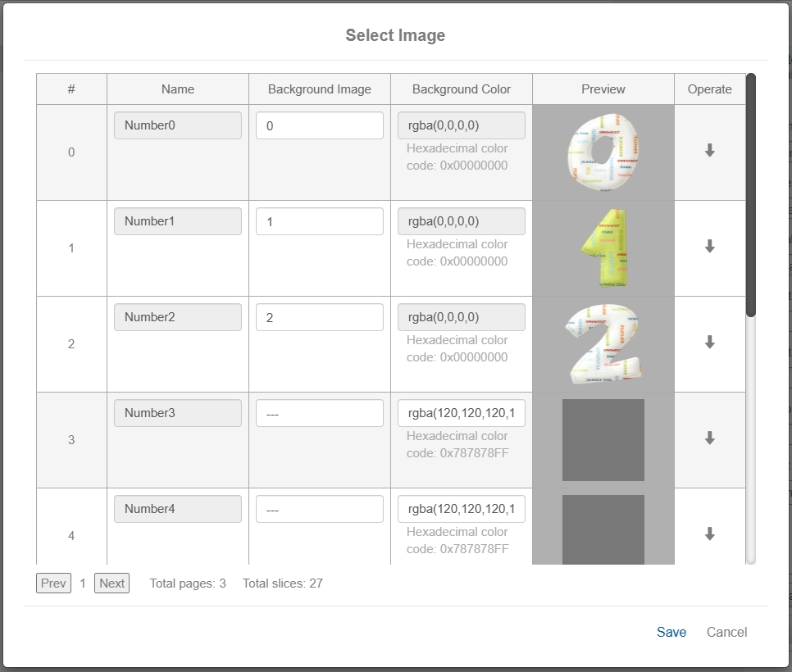Click the Select Image dialog title
Viewport: 792px width, 672px height.
point(395,35)
